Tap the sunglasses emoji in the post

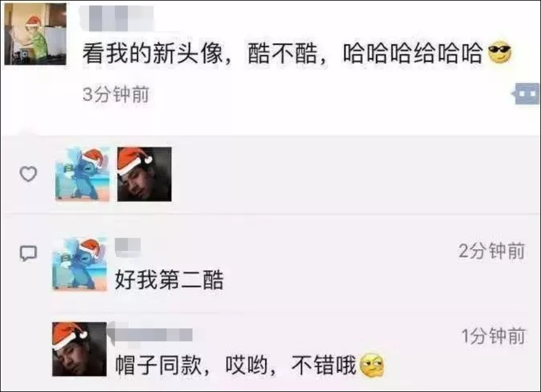tap(499, 53)
